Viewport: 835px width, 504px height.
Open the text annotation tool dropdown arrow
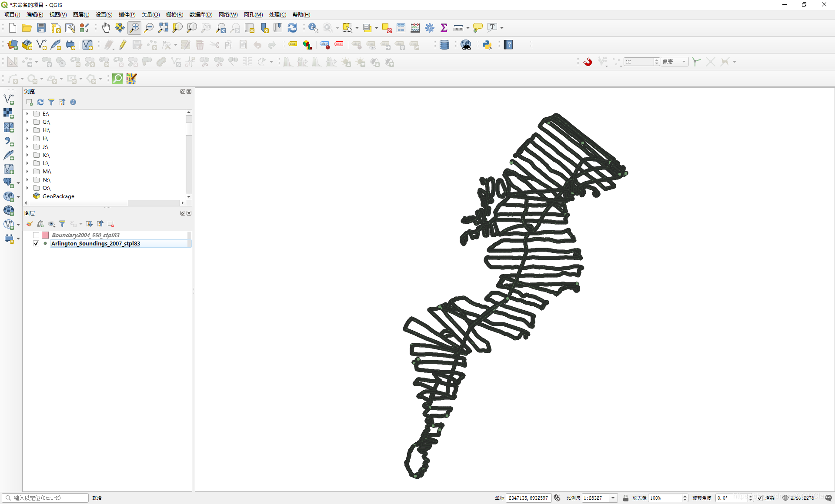point(502,28)
